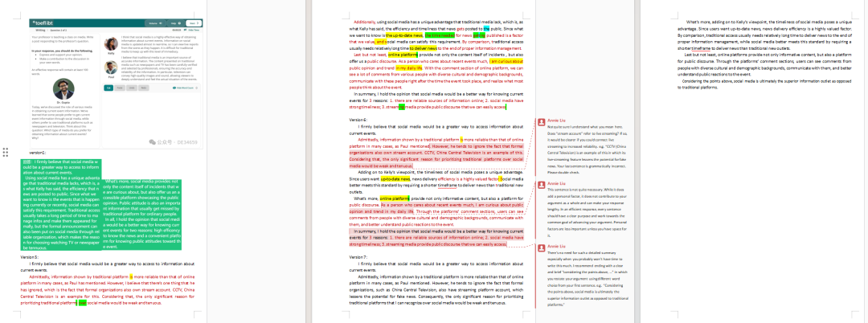This screenshot has width=868, height=323.
Task: Click Kelly's avatar in the embedded TOEFL screenshot
Action: [x=111, y=43]
